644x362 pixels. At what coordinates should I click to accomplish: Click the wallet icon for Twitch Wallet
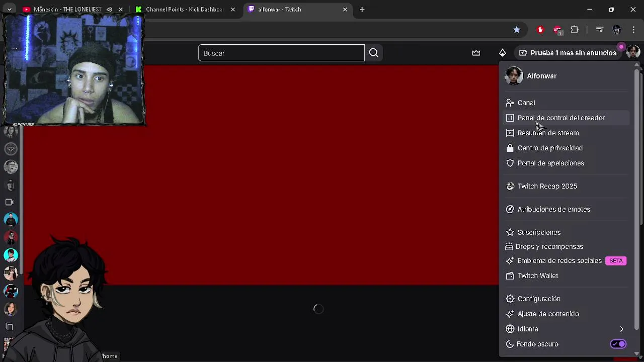(510, 276)
